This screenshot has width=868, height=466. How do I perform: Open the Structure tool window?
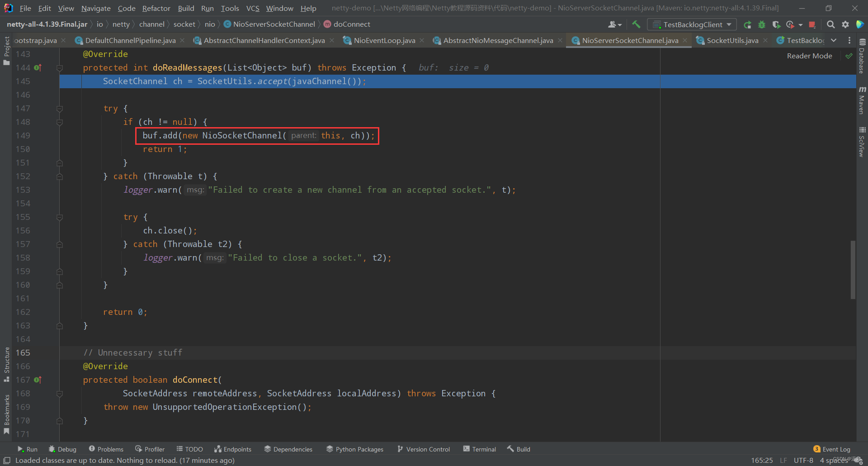(x=6, y=364)
